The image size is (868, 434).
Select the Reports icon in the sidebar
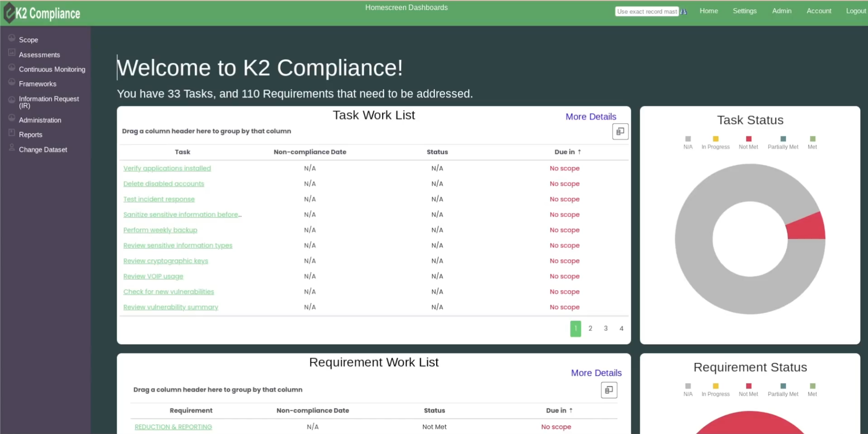(x=11, y=132)
